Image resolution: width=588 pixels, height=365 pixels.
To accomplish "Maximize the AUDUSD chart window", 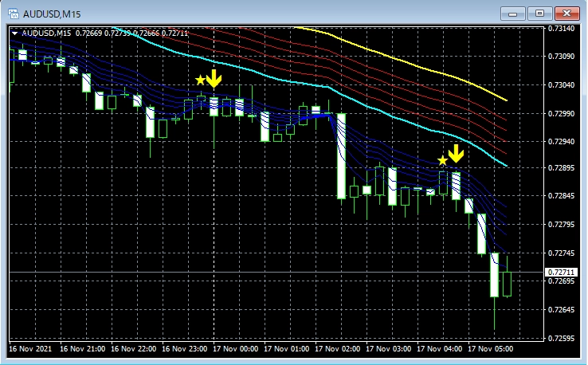I will click(x=539, y=13).
